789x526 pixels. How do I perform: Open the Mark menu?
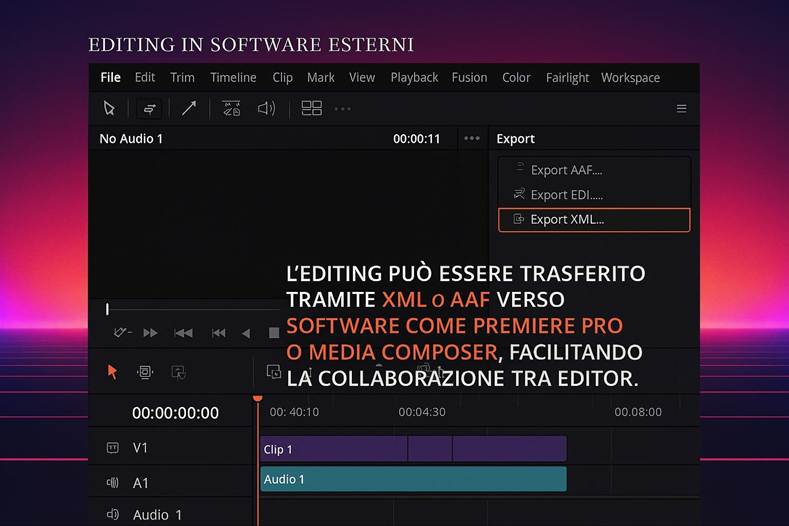pyautogui.click(x=321, y=78)
